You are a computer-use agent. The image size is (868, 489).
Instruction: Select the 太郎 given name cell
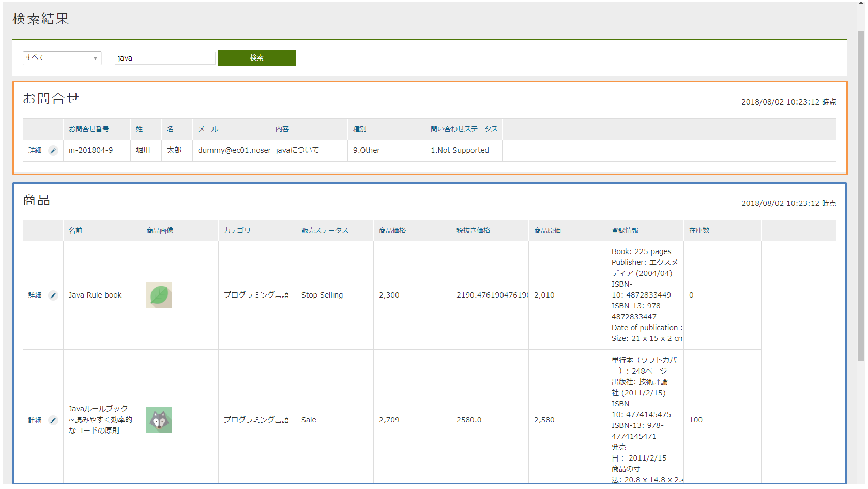tap(177, 151)
